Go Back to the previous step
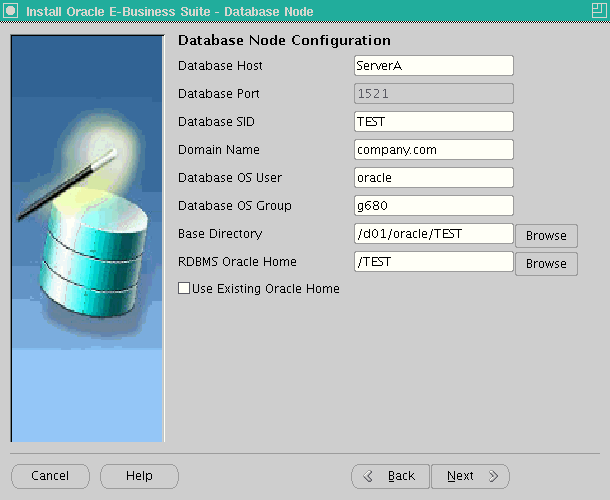Image resolution: width=610 pixels, height=500 pixels. 390,476
